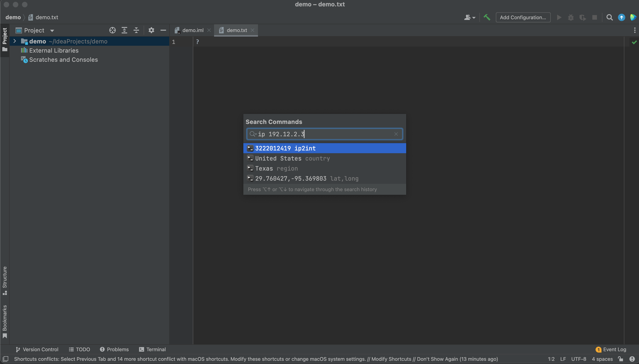Close the demo.txt tab
Image resolution: width=639 pixels, height=364 pixels.
[x=252, y=30]
